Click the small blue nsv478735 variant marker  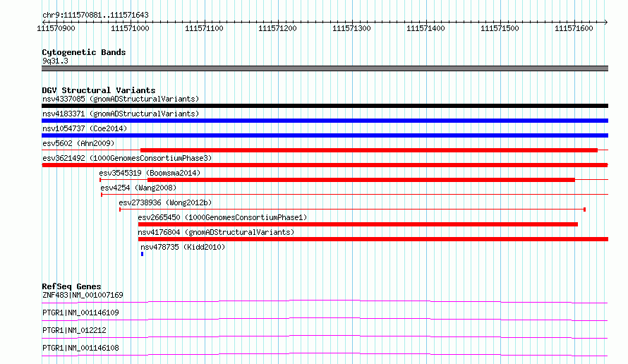[142, 254]
